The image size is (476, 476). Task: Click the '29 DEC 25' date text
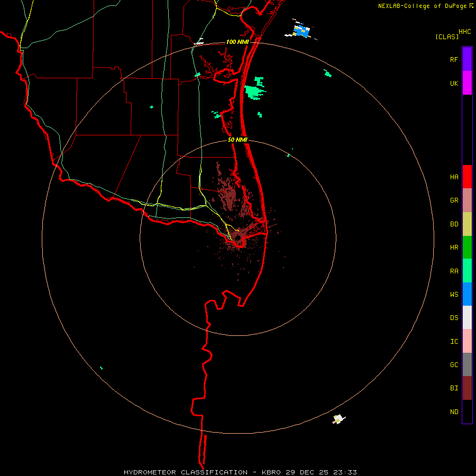[x=307, y=472]
